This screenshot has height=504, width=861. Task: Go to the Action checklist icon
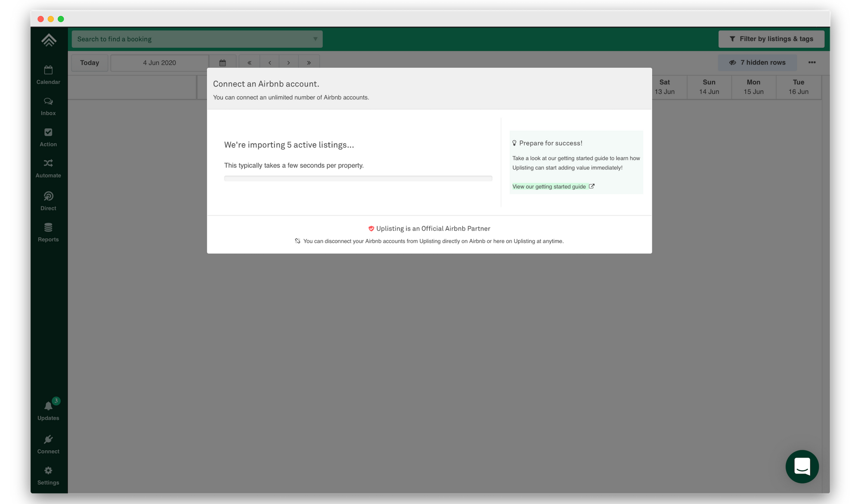click(x=48, y=137)
